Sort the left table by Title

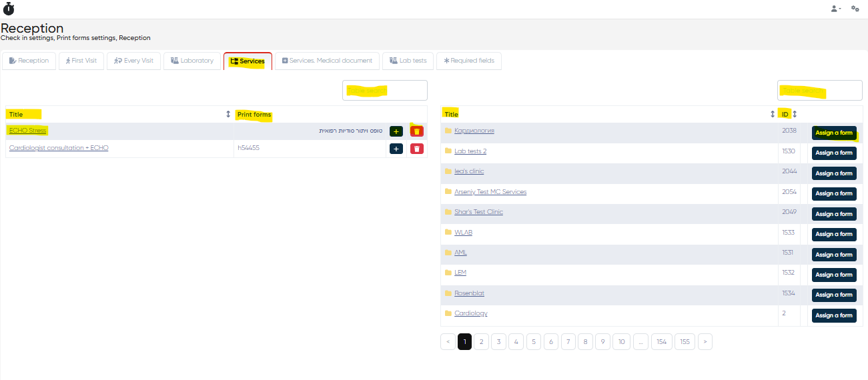pyautogui.click(x=228, y=115)
